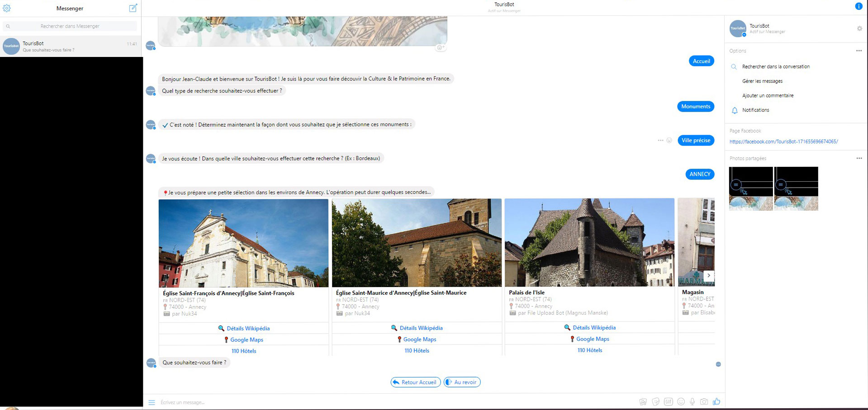Choose Ajouter un commentaire option
Image resolution: width=868 pixels, height=410 pixels.
tap(768, 96)
